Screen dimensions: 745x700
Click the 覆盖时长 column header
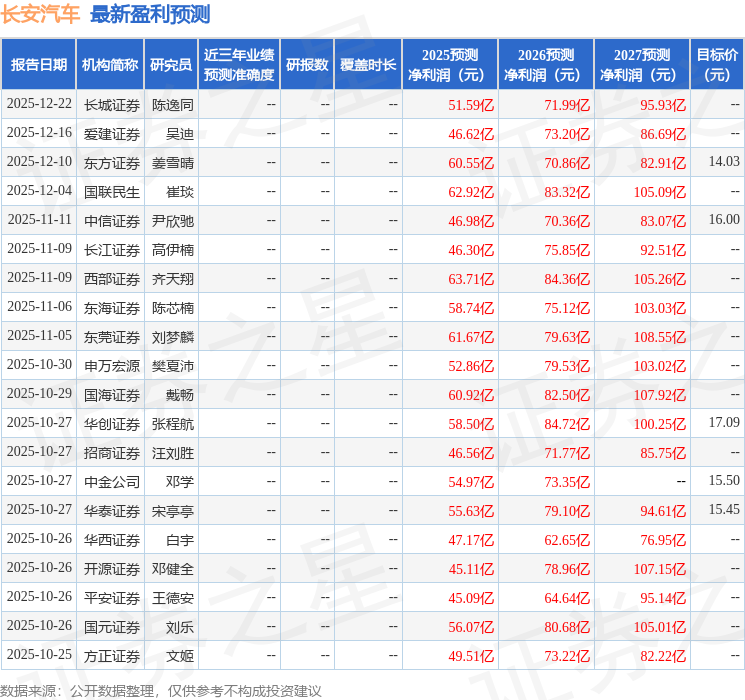[367, 64]
